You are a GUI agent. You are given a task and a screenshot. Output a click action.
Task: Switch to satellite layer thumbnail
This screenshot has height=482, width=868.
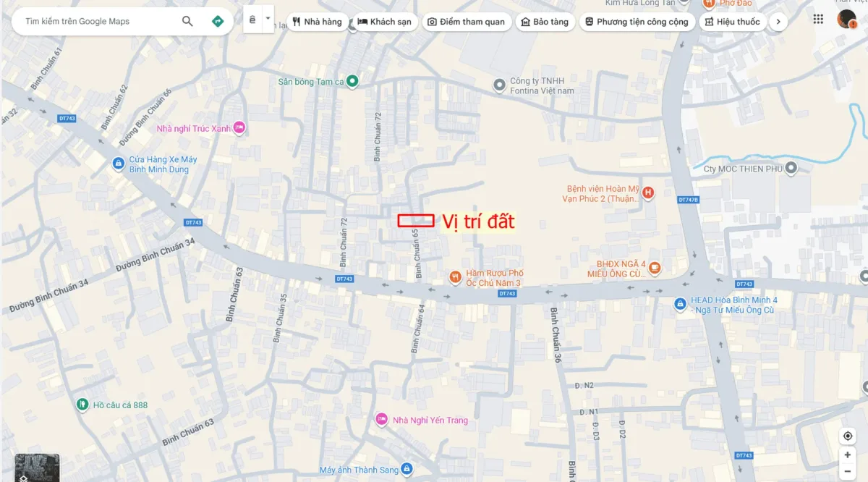[x=37, y=468]
